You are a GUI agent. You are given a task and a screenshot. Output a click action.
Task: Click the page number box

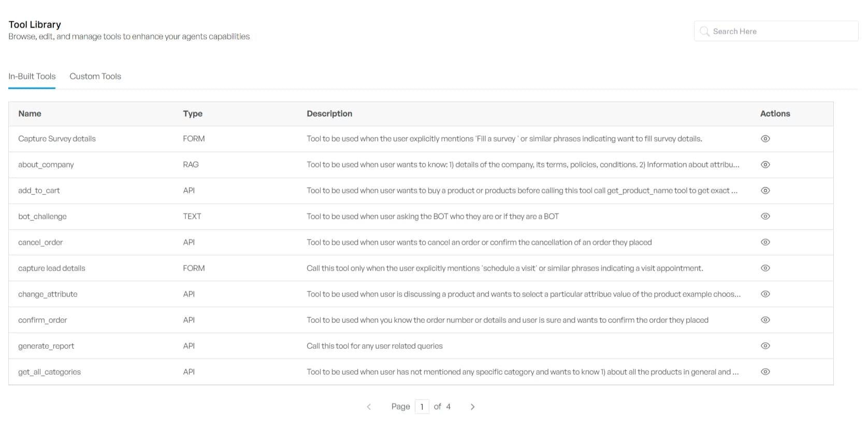422,407
